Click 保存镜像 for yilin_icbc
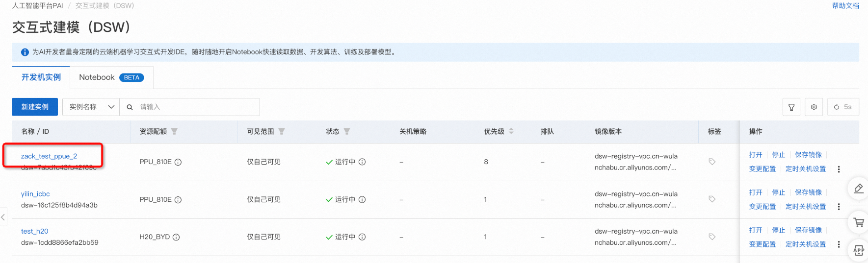868x263 pixels. coord(808,192)
